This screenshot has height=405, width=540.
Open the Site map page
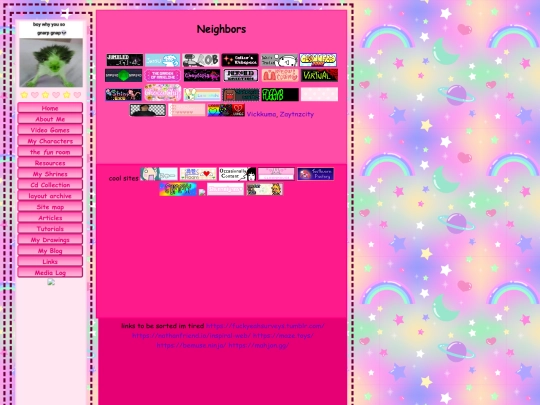tap(50, 207)
